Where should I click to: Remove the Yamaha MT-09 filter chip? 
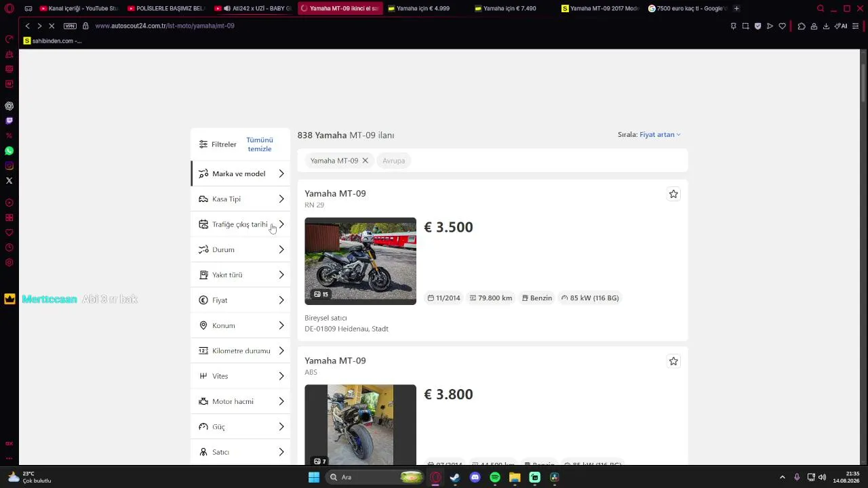365,161
